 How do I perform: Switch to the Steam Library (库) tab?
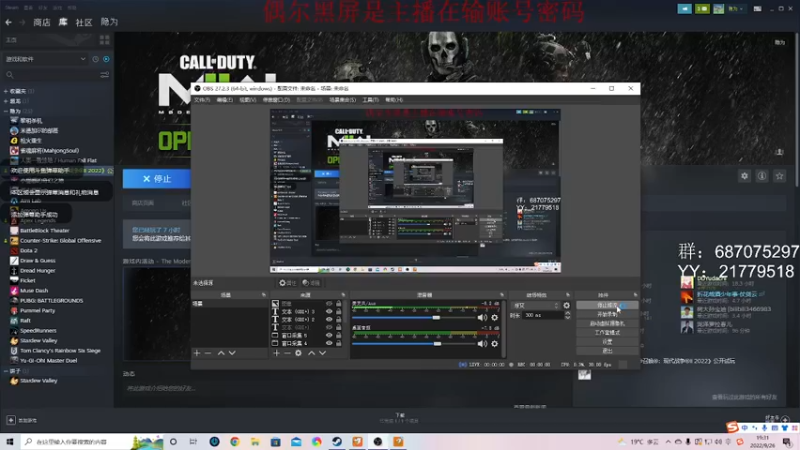(x=63, y=22)
